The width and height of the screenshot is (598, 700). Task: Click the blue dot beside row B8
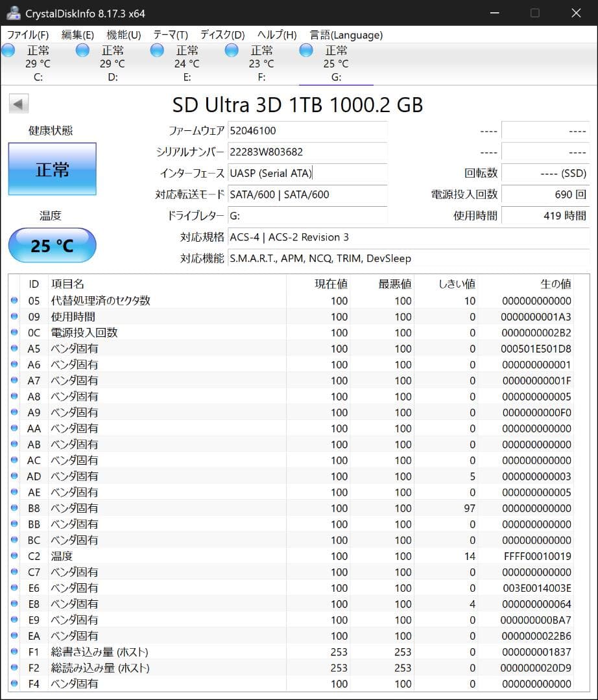tap(15, 508)
